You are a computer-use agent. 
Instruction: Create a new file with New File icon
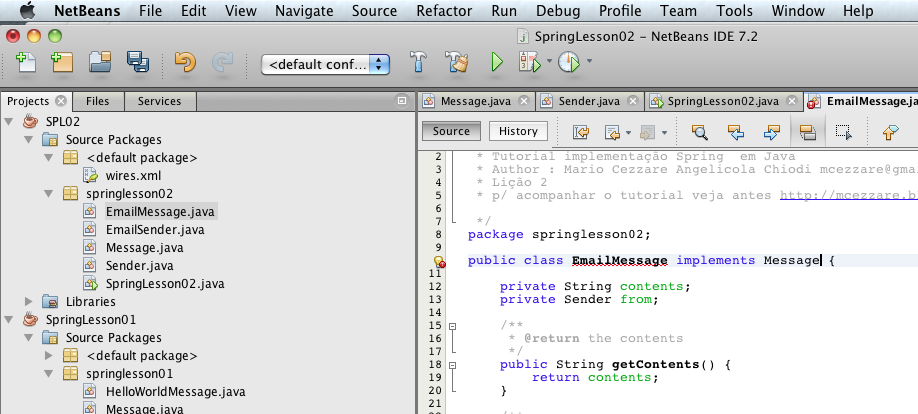[25, 62]
